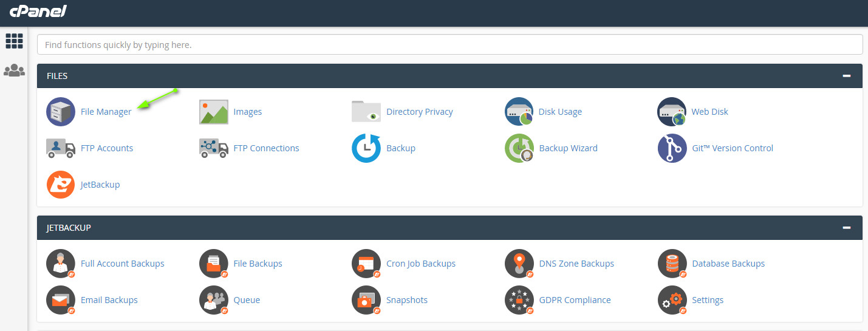
Task: Click the FTP Accounts truck icon
Action: [x=61, y=148]
